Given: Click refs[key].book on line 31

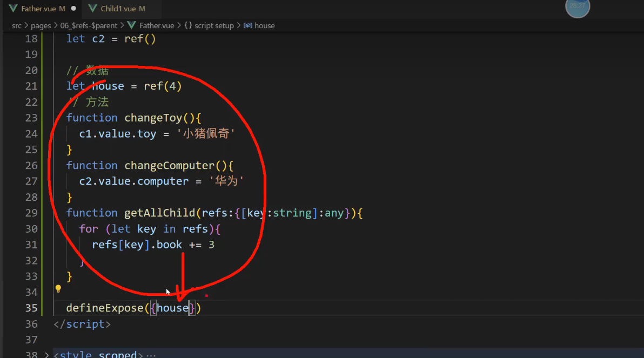Looking at the screenshot, I should (137, 245).
